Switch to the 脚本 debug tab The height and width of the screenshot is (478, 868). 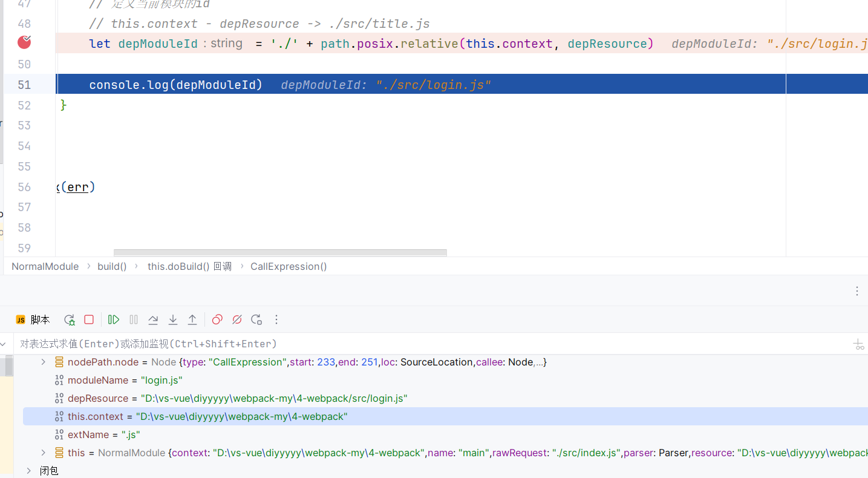tap(33, 319)
